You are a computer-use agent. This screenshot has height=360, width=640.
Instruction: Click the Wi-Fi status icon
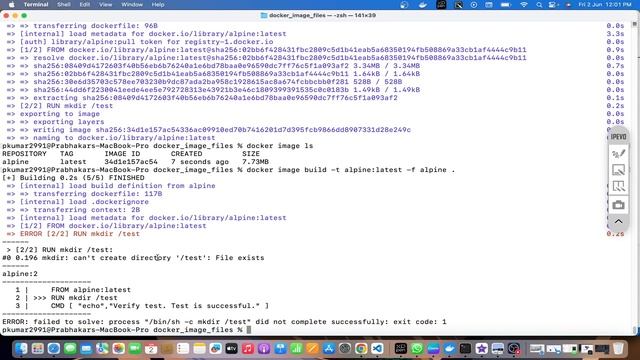[524, 5]
